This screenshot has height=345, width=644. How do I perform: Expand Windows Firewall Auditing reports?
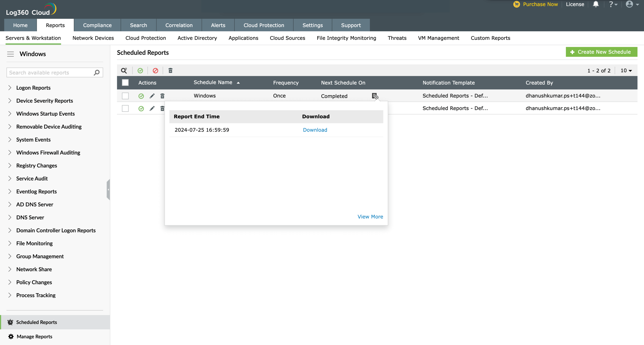(x=10, y=153)
